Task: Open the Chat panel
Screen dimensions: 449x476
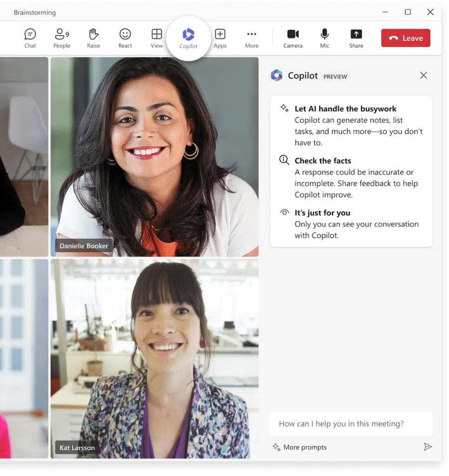Action: [x=30, y=38]
